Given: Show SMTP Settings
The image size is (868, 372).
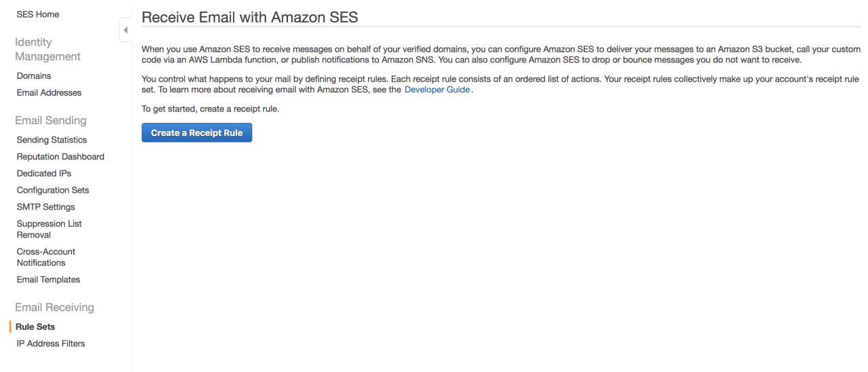Looking at the screenshot, I should (x=46, y=207).
